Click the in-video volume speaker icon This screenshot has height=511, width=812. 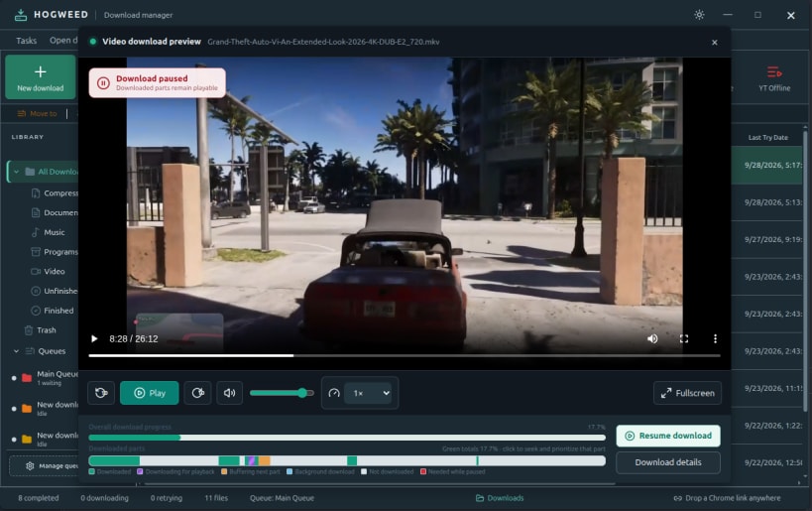coord(652,338)
